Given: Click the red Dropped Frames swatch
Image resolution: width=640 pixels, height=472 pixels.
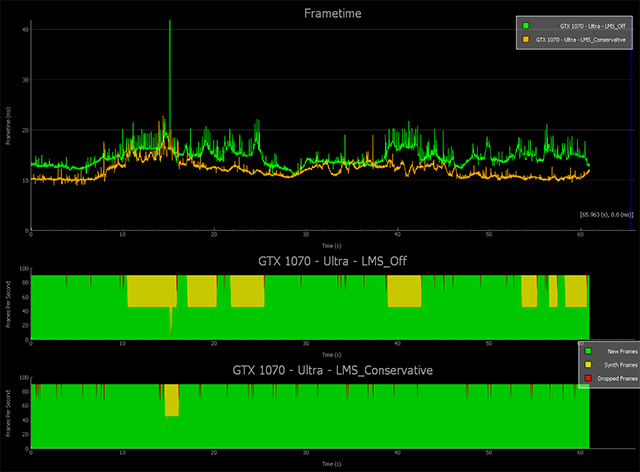Looking at the screenshot, I should coord(588,378).
